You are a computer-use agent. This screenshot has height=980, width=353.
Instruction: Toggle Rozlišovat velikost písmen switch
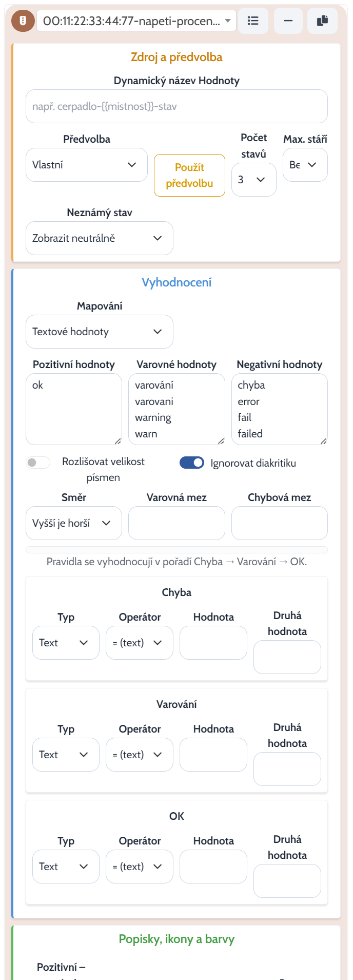(x=38, y=463)
